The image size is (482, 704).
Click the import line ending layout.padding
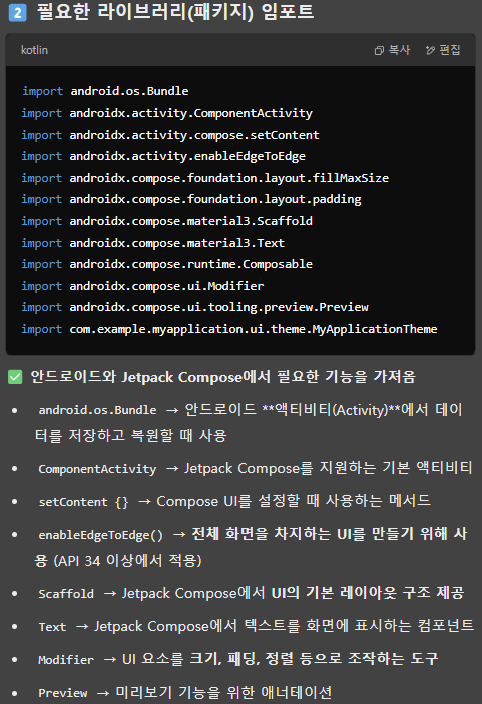coord(191,199)
